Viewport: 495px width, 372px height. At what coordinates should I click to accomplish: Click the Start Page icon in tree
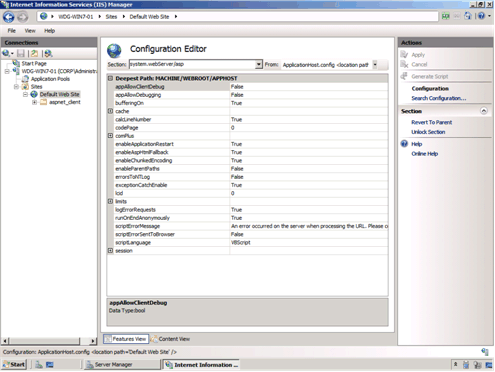coord(16,63)
